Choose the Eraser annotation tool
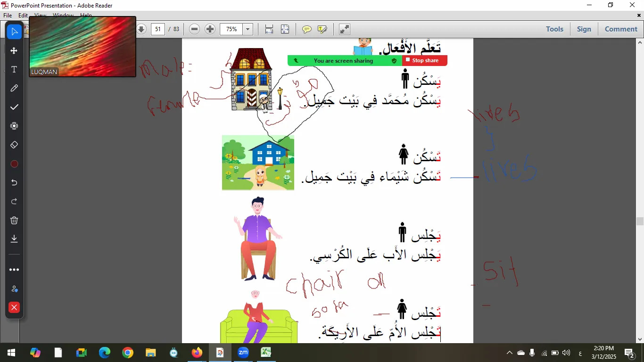Viewport: 644px width, 362px height. tap(14, 145)
